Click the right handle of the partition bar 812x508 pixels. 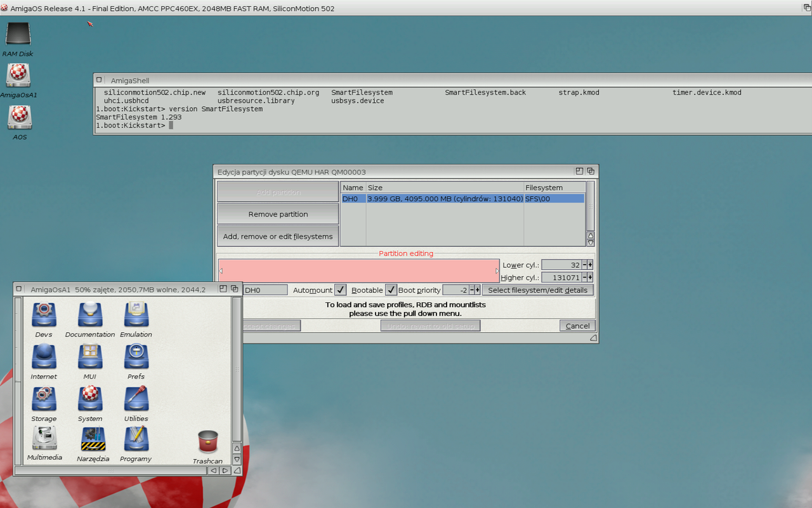pos(497,271)
